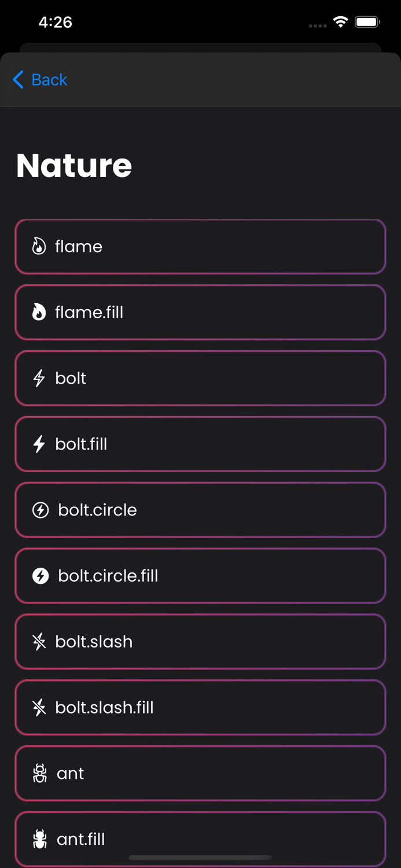Open the flame symbol row
Image resolution: width=401 pixels, height=868 pixels.
point(200,246)
